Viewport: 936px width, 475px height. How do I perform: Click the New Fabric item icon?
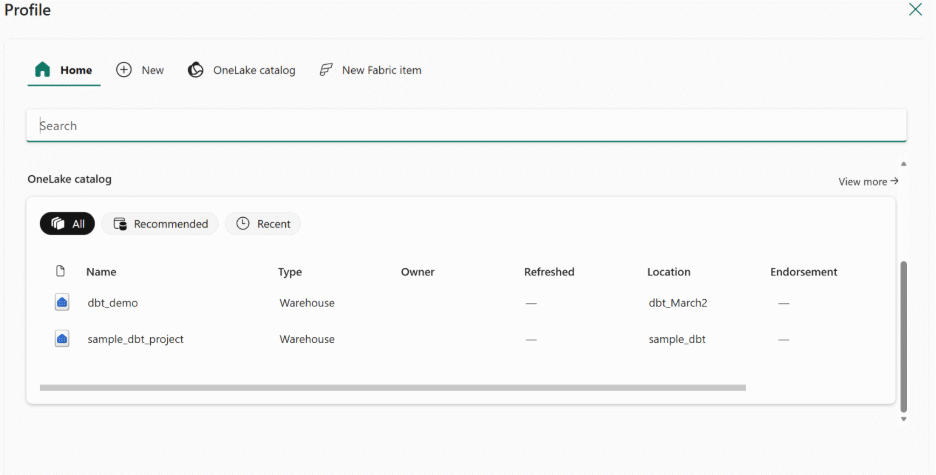pos(326,70)
